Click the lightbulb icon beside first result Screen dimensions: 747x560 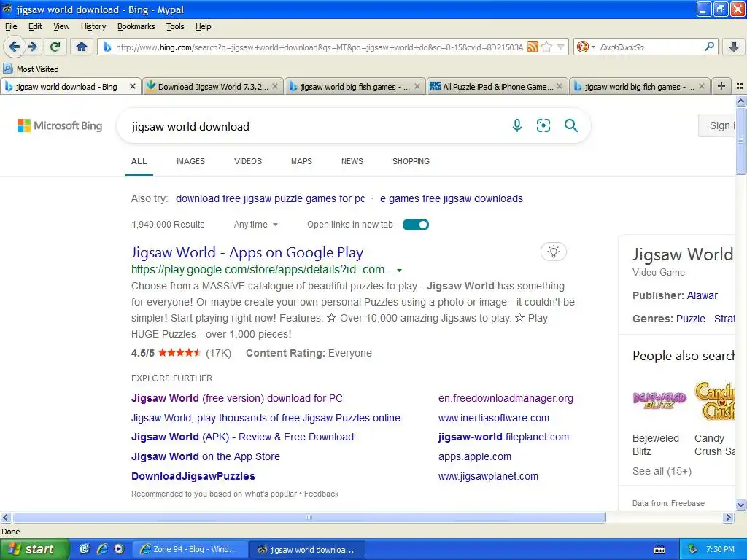553,252
